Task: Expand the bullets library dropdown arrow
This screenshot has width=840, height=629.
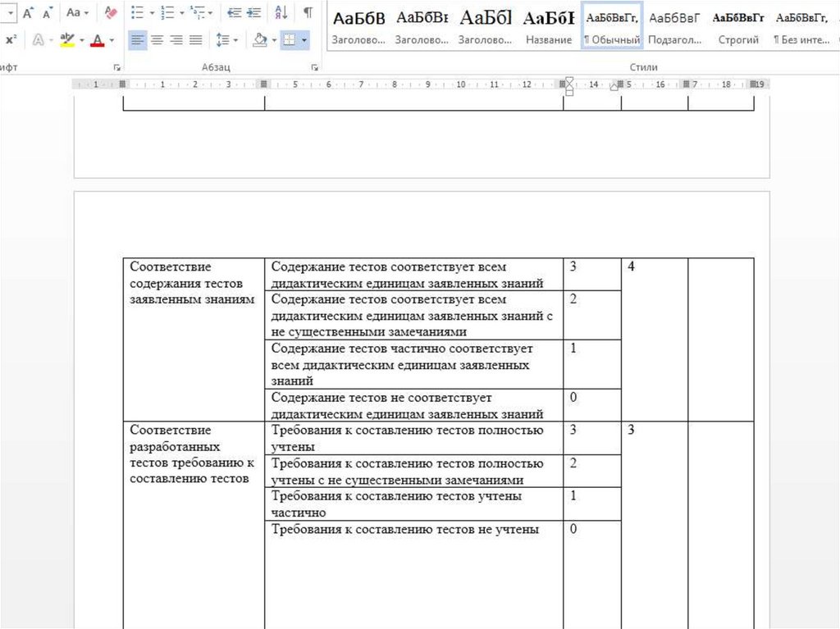Action: pyautogui.click(x=152, y=13)
